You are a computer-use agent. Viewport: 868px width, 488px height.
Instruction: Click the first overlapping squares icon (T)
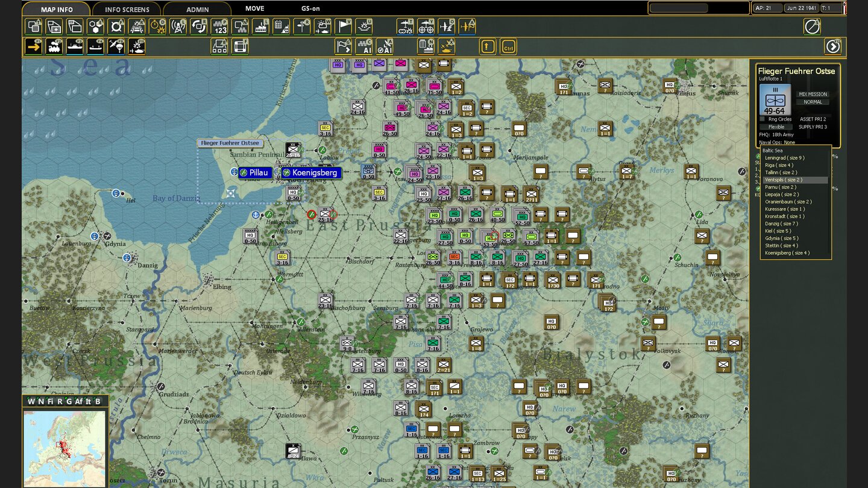pos(34,27)
